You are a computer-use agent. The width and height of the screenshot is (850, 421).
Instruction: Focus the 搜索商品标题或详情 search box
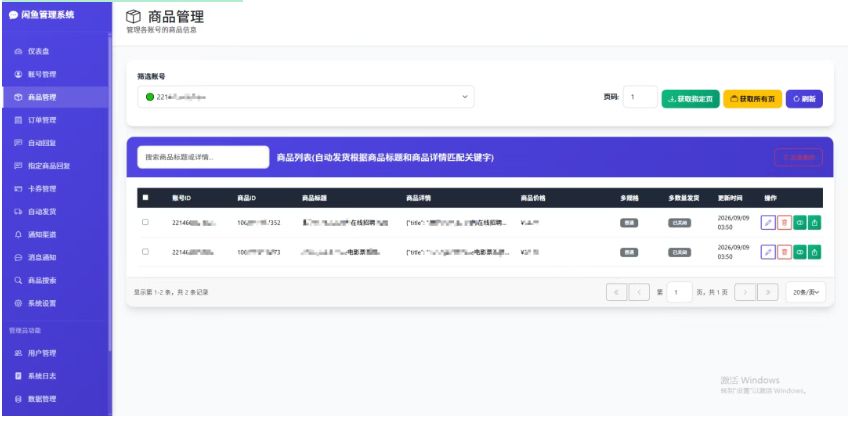point(203,157)
